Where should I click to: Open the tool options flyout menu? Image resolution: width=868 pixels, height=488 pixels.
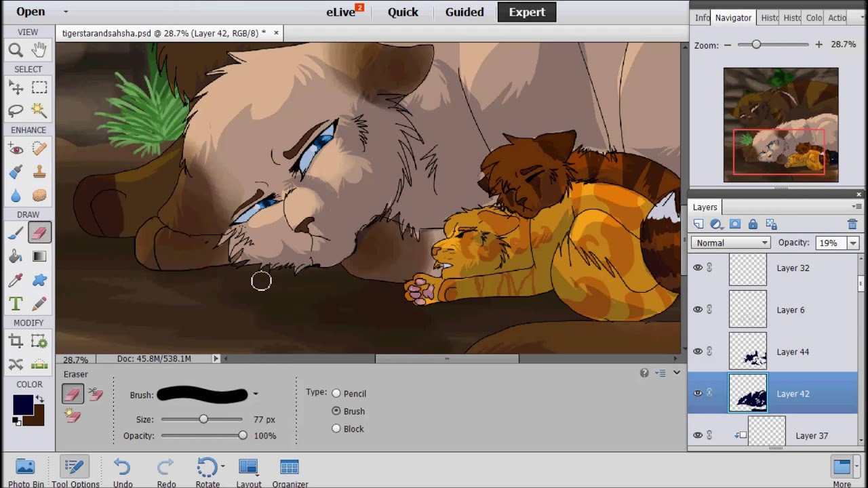click(x=660, y=373)
